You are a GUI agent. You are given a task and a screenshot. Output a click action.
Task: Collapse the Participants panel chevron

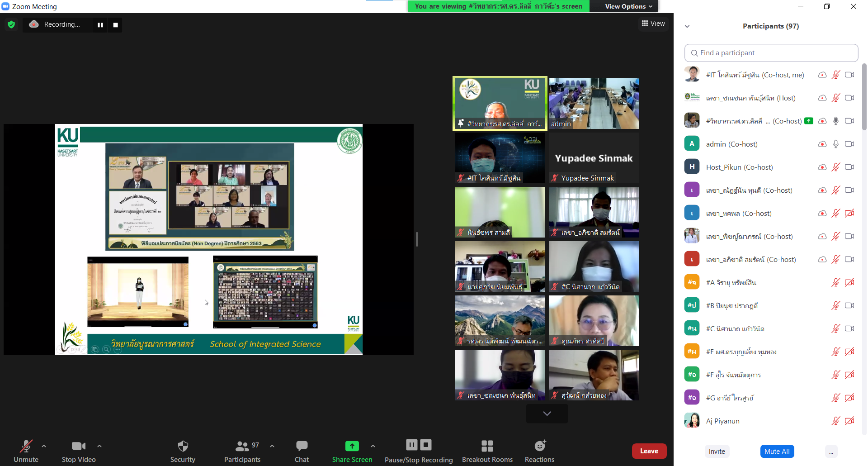687,26
